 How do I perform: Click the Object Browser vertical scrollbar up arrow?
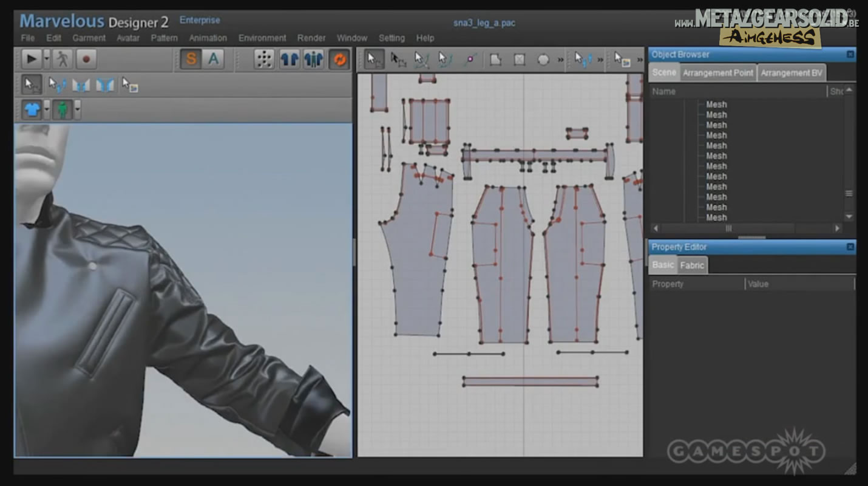tap(849, 91)
